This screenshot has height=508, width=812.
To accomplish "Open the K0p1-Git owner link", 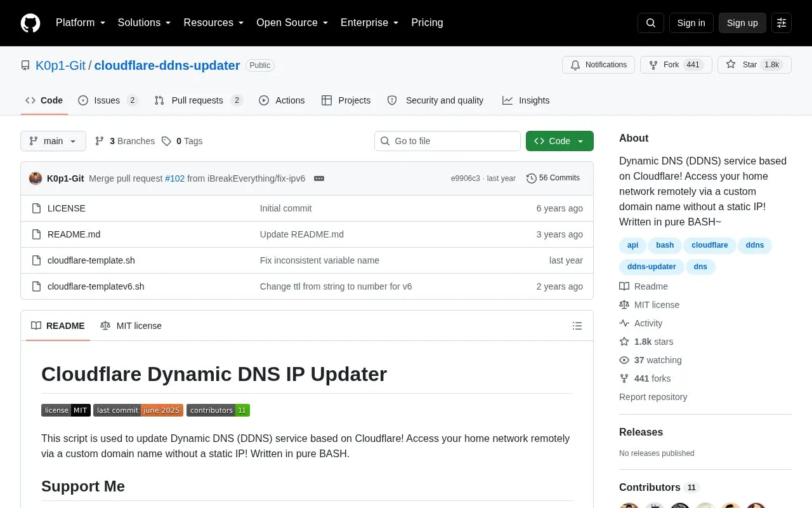I will [60, 65].
